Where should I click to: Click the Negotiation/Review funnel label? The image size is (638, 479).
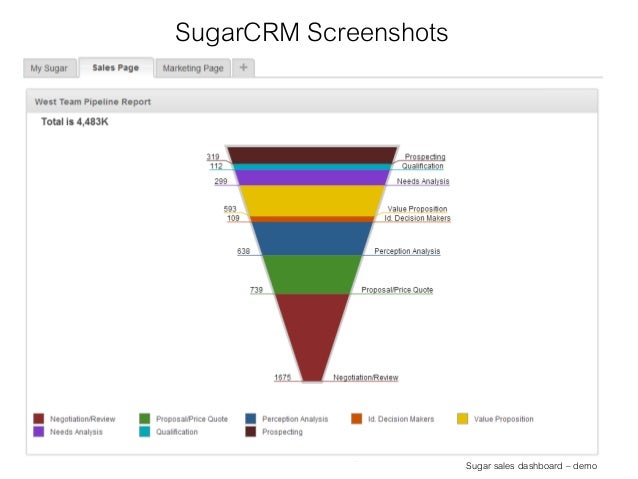pyautogui.click(x=365, y=377)
